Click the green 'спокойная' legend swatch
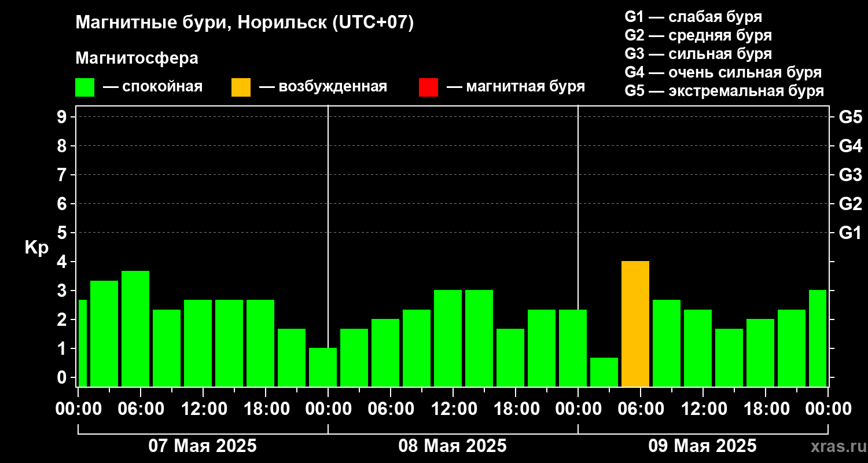Image resolution: width=868 pixels, height=463 pixels. click(x=85, y=87)
